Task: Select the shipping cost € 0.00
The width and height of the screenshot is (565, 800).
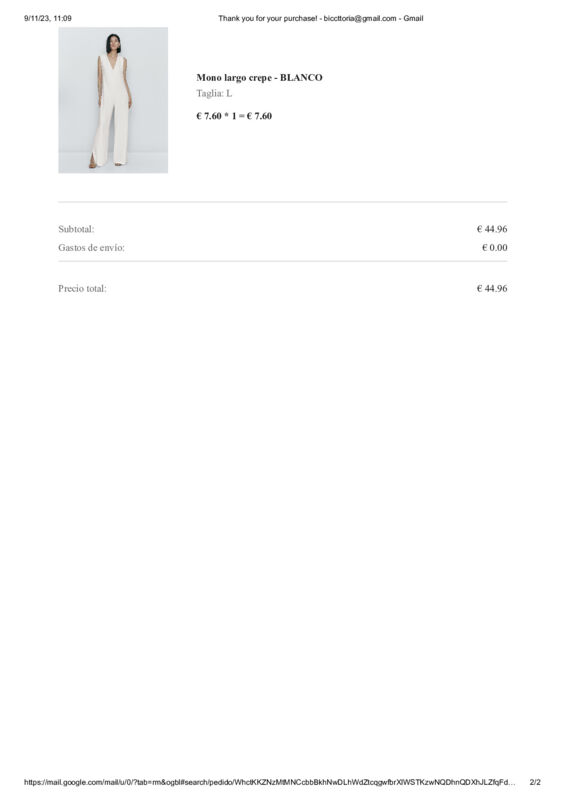Action: point(495,247)
